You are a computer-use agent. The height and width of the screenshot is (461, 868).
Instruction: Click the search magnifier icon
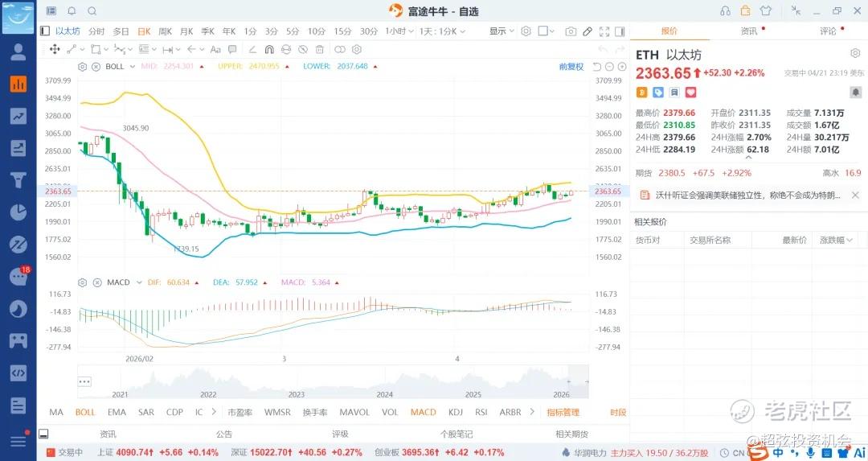click(92, 11)
